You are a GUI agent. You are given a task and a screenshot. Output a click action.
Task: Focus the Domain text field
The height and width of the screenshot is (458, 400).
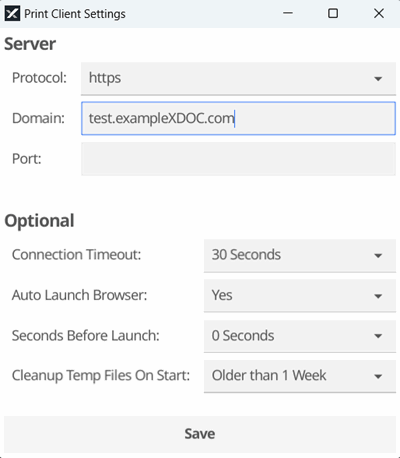point(238,119)
